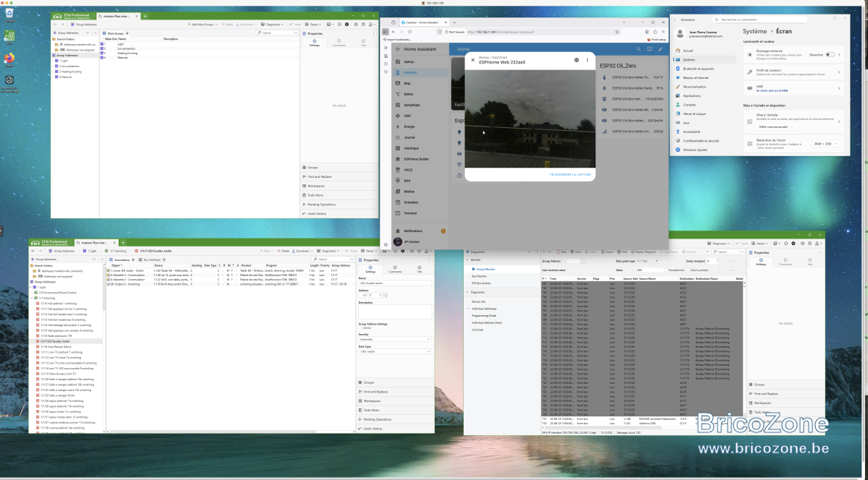Open the 100% (recommandé) scale dropdown
The width and height of the screenshot is (868, 480).
(x=775, y=127)
